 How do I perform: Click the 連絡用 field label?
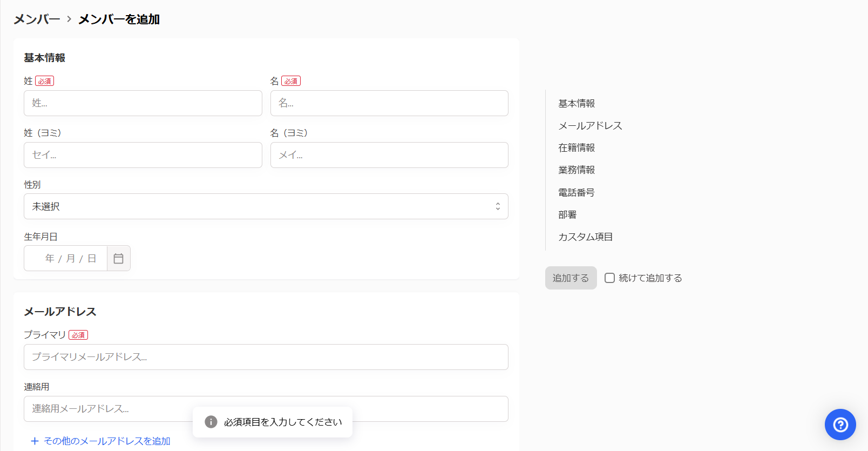click(x=37, y=387)
